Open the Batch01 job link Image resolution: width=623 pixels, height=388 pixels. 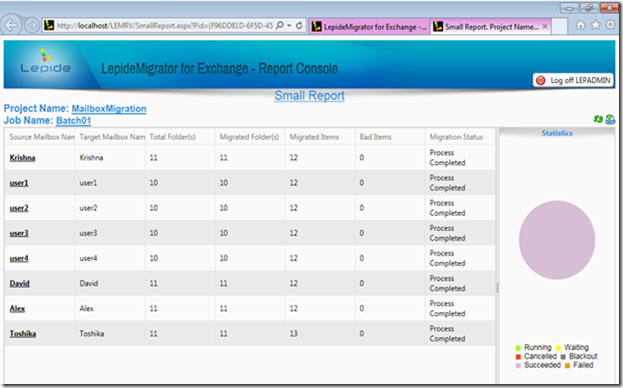point(74,120)
